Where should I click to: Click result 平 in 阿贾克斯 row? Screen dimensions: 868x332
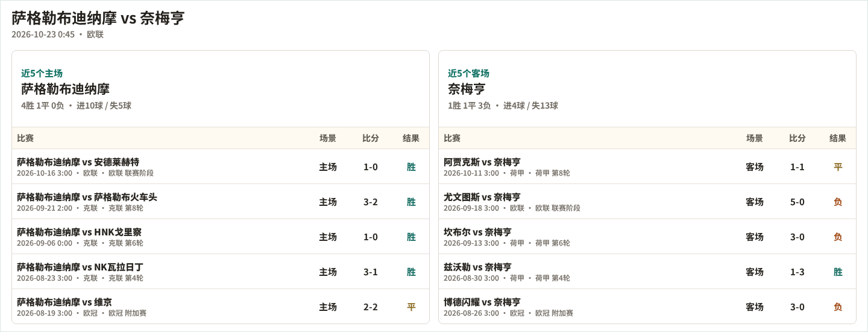(x=838, y=167)
